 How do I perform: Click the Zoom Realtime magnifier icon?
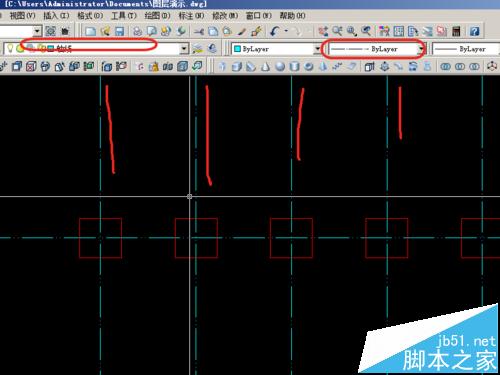337,32
